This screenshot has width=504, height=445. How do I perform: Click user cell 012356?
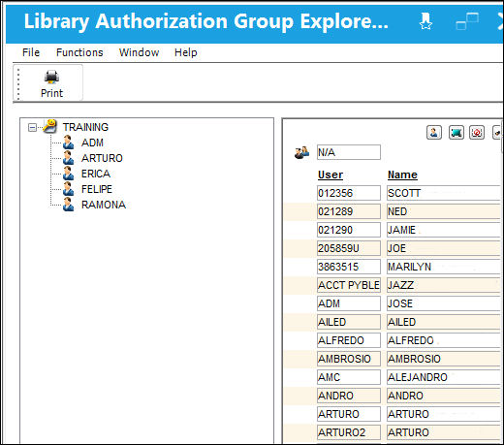click(349, 193)
